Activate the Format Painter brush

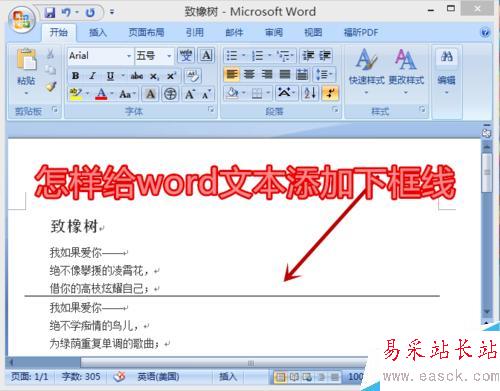tap(51, 86)
